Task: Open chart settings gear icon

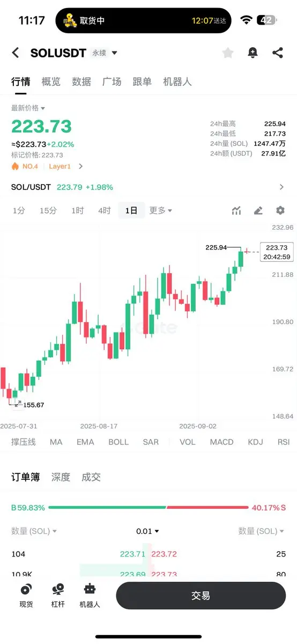Action: click(280, 210)
